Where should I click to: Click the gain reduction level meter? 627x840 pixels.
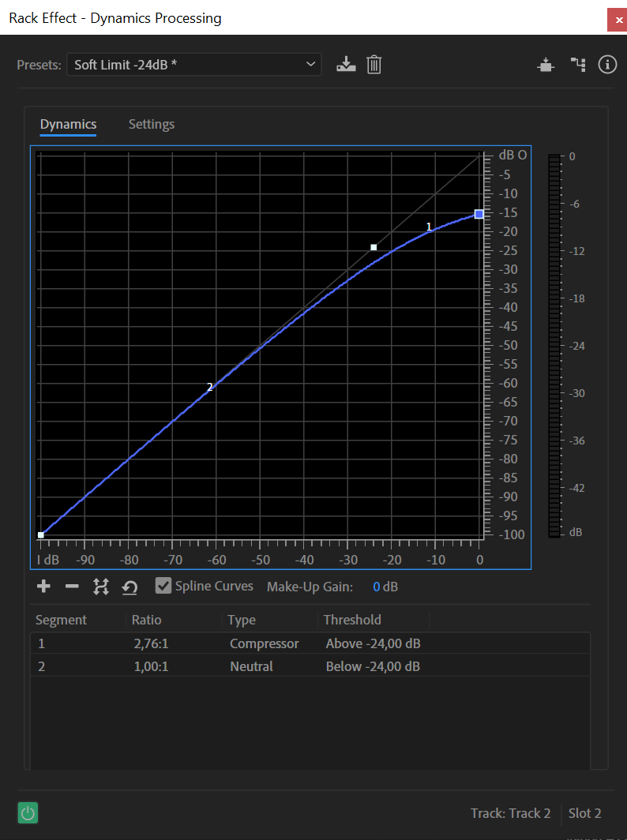[554, 346]
